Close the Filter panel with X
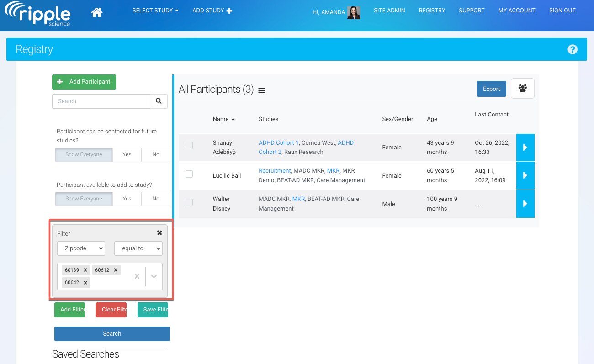The image size is (594, 364). tap(159, 233)
